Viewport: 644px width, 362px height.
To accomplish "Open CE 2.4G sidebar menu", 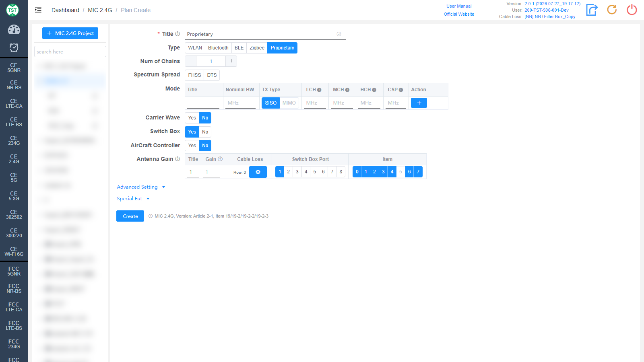I will point(14,159).
